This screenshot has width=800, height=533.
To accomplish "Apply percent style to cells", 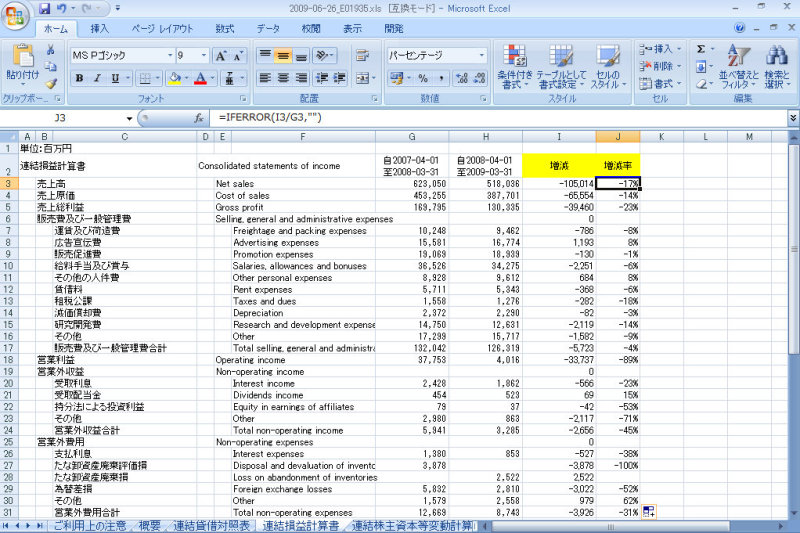I will [423, 78].
